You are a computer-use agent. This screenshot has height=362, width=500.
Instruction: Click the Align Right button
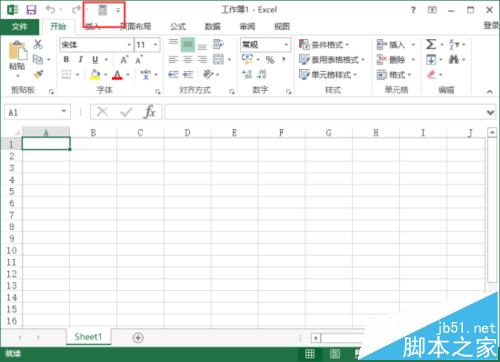click(202, 60)
